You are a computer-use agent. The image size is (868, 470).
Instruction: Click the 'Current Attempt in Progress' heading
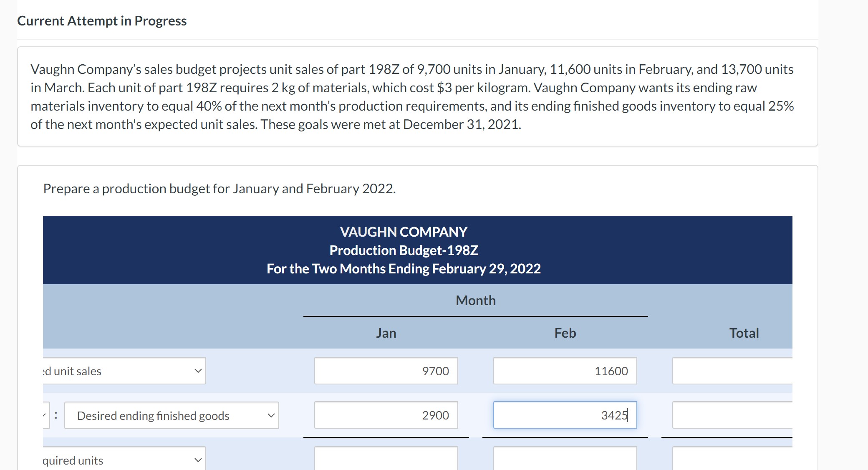[102, 20]
